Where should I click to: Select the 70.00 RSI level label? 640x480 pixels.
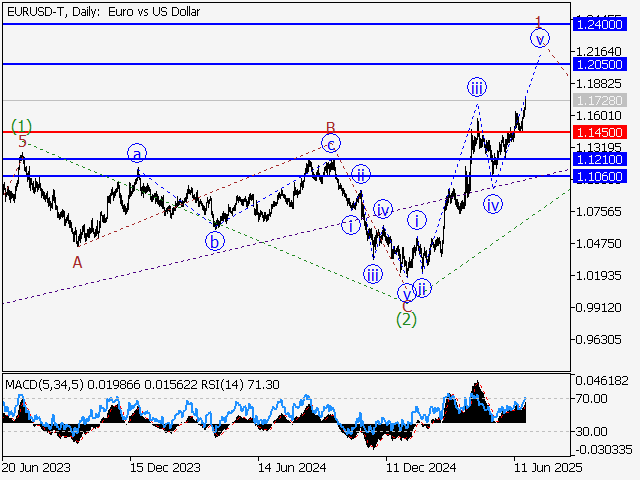pos(592,398)
